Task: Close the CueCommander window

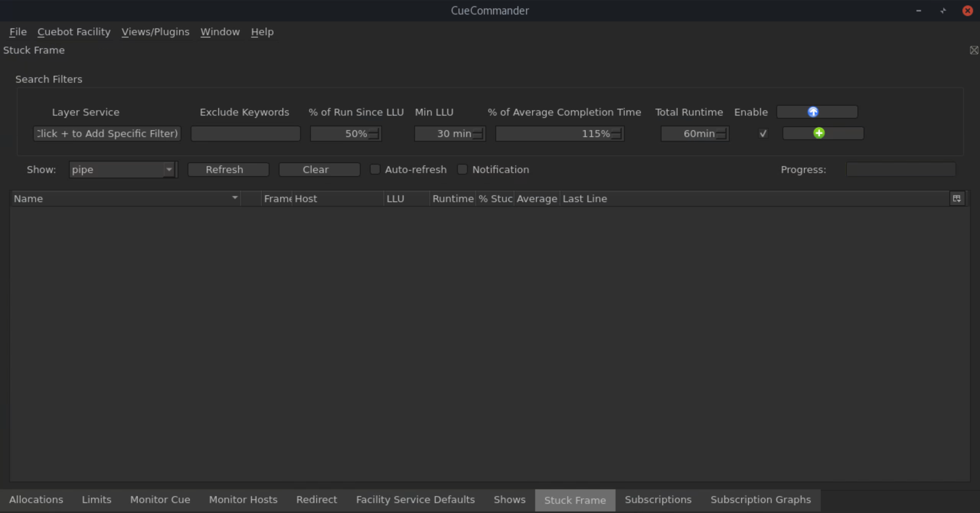Action: click(x=967, y=11)
